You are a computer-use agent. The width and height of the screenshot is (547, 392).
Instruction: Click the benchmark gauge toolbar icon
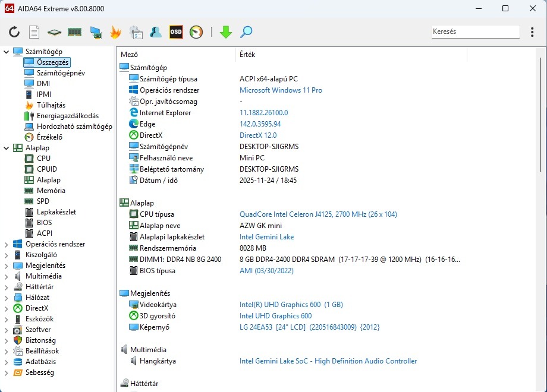196,32
